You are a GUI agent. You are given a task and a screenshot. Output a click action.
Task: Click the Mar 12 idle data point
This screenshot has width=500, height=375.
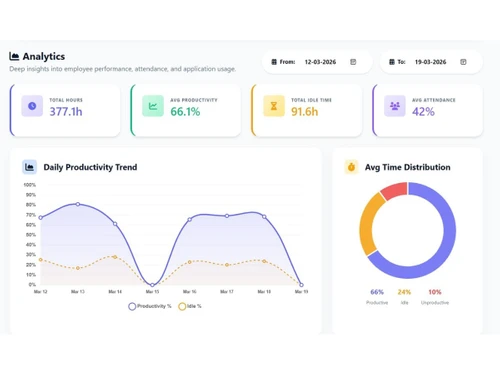coord(41,259)
